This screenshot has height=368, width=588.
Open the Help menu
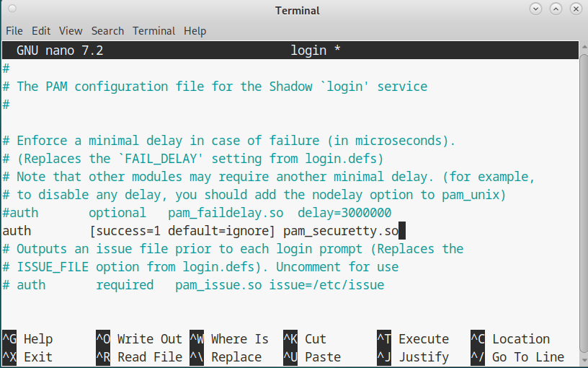coord(195,31)
